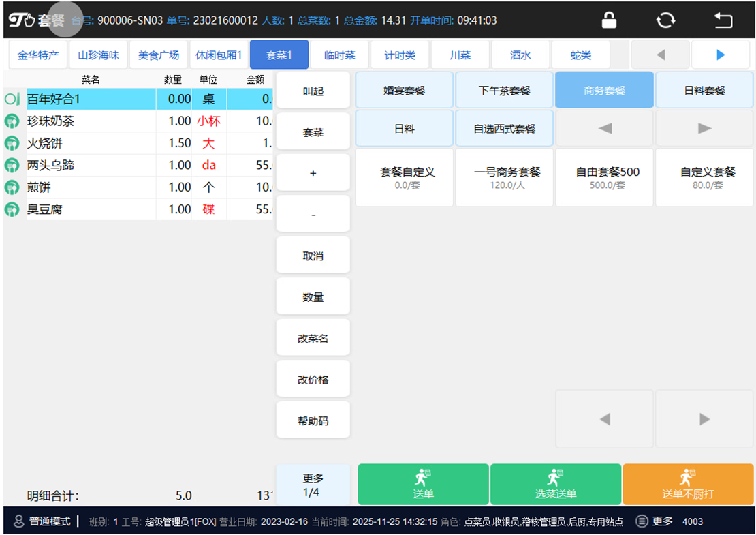Select the 日料套餐 subcategory
The image size is (756, 535).
704,91
